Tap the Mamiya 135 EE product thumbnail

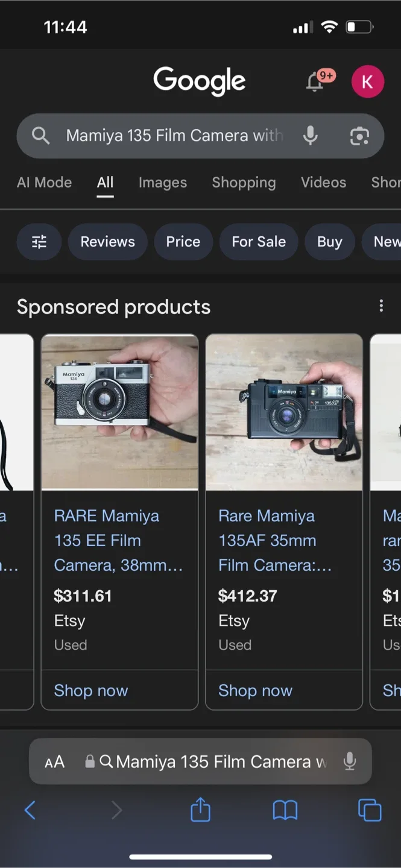119,412
